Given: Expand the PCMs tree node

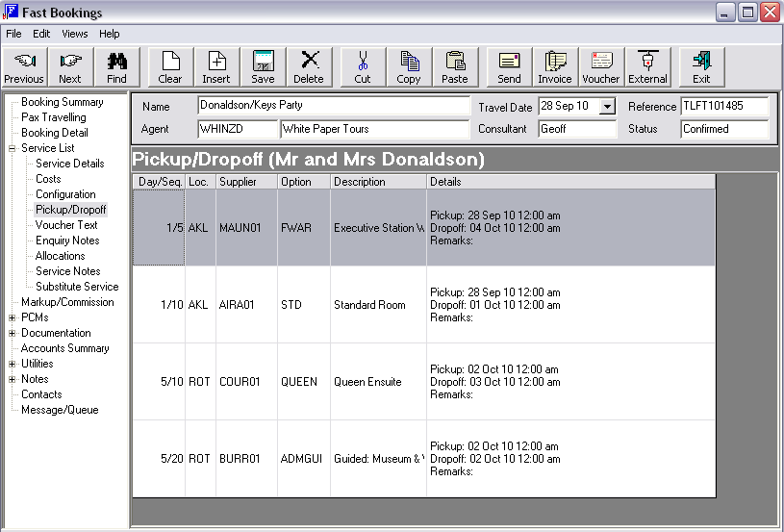Looking at the screenshot, I should pyautogui.click(x=12, y=317).
